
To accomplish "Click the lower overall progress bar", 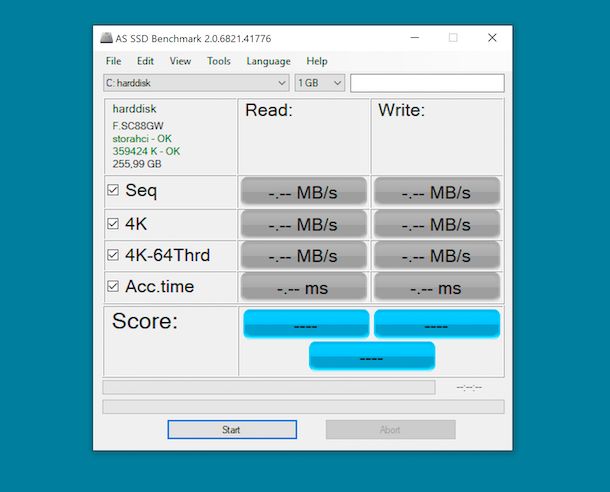I will (x=303, y=407).
